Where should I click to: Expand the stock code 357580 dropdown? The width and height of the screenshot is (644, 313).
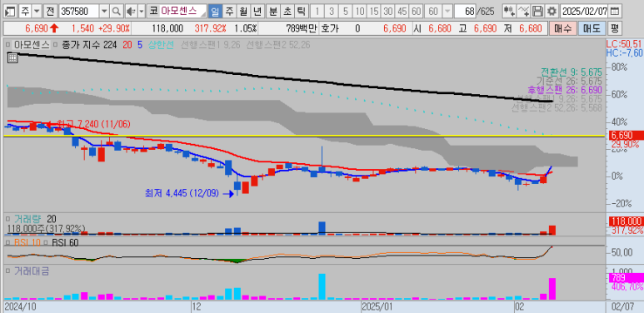click(104, 11)
